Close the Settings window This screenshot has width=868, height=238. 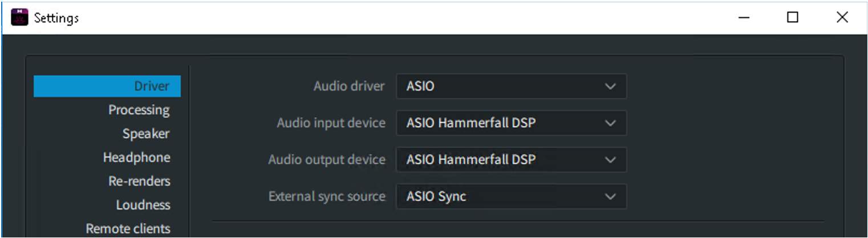842,18
